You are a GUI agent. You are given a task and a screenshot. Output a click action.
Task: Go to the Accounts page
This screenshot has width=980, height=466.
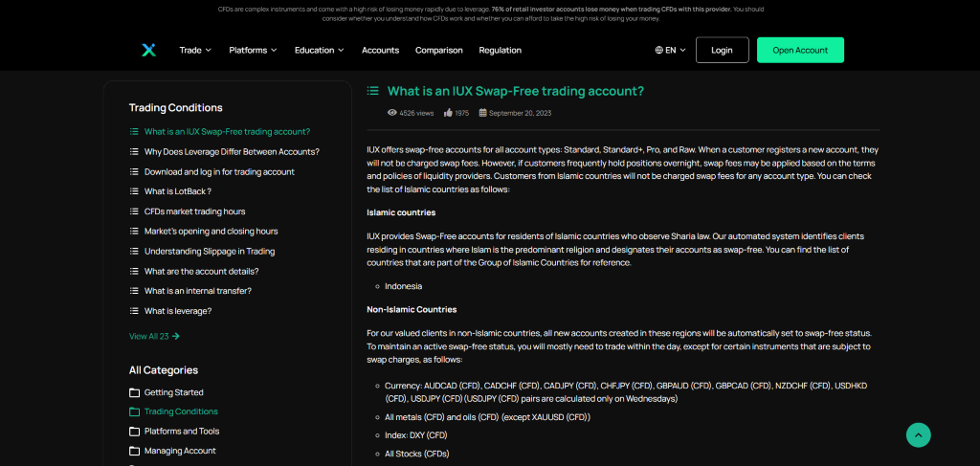point(380,50)
